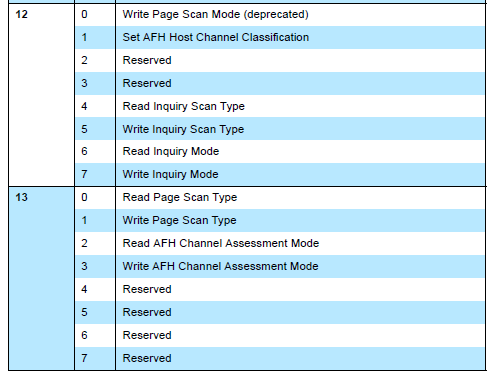Screen dimensions: 495x377
Task: Select Reserved entry for octet 12 bit 3
Action: [x=147, y=83]
